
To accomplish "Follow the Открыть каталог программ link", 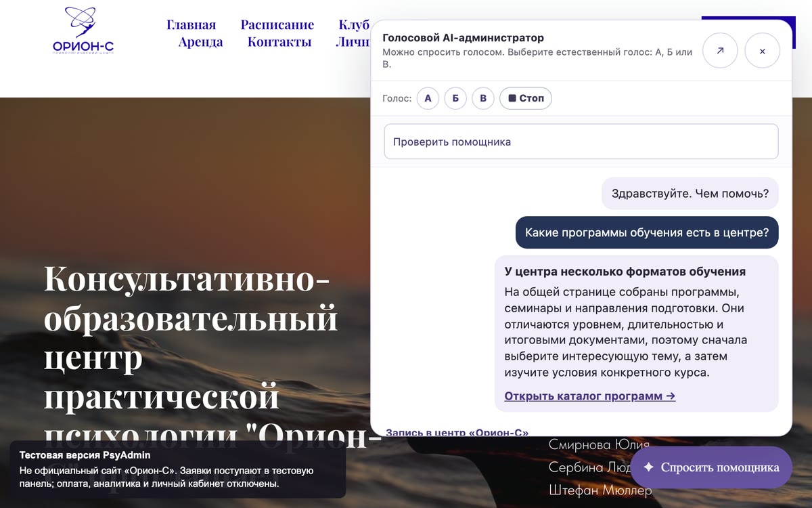I will (590, 396).
